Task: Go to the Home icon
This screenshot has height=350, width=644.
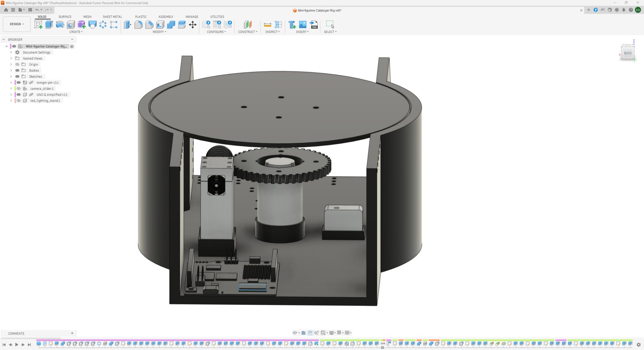Action: click(x=6, y=10)
